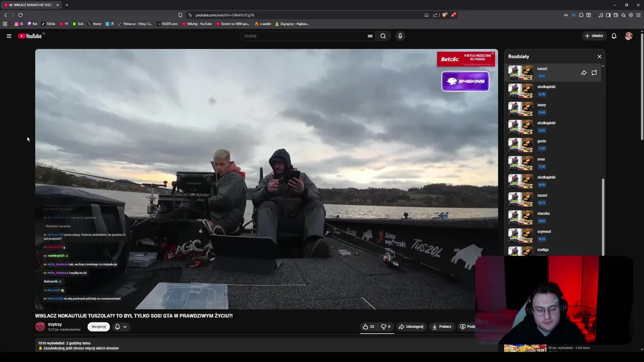The width and height of the screenshot is (644, 362).
Task: Open the playlist music note icon in toolbar
Action: [601, 15]
